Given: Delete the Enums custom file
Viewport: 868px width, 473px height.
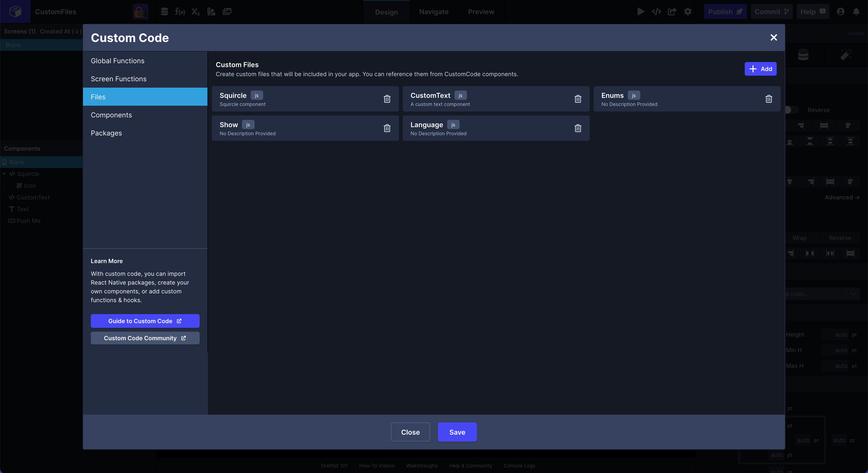Looking at the screenshot, I should (769, 99).
